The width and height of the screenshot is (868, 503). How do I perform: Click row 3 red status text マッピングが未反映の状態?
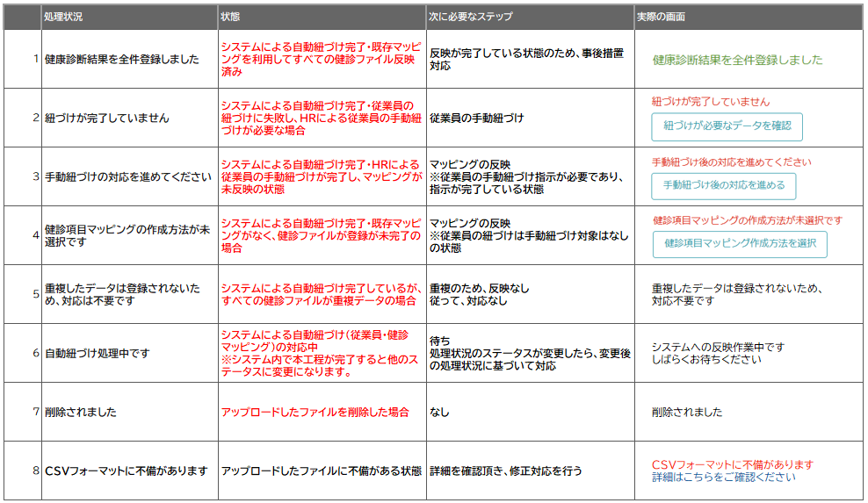tap(322, 183)
